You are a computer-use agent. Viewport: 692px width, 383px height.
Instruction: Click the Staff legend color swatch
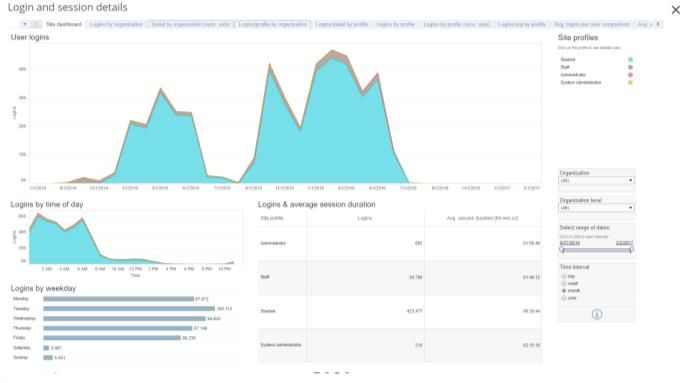(x=630, y=67)
